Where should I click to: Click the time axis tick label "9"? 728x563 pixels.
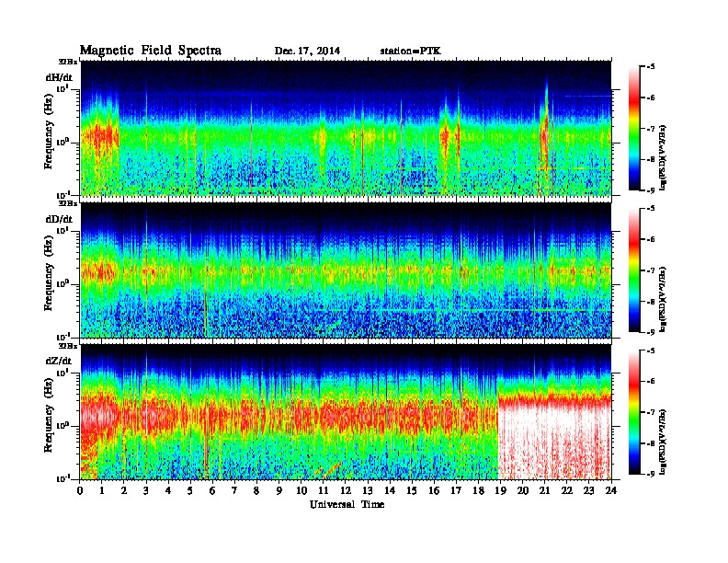(279, 491)
